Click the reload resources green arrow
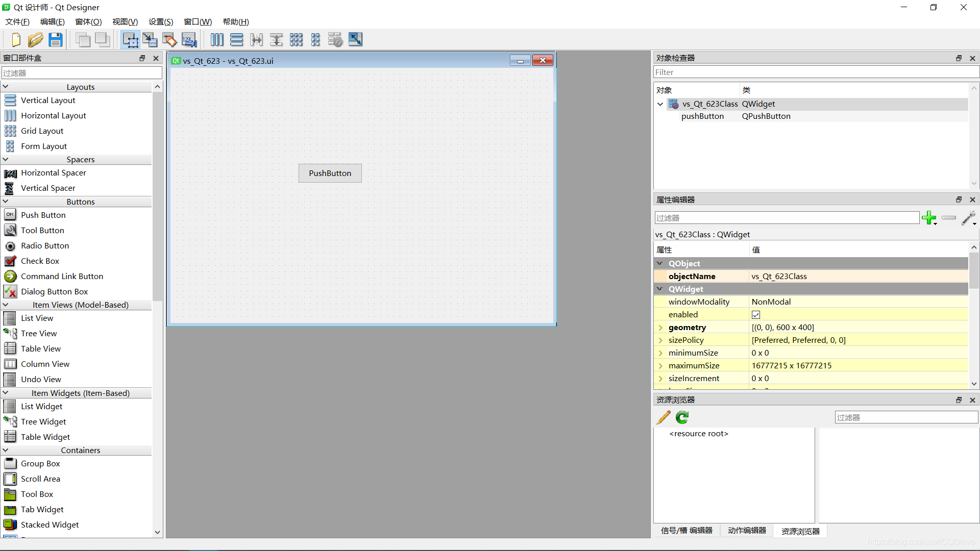 pyautogui.click(x=682, y=417)
